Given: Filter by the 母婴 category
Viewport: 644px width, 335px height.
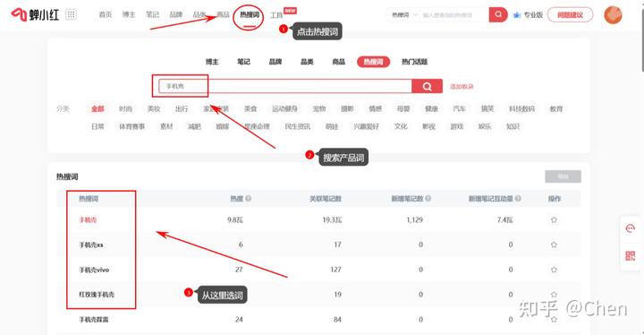Looking at the screenshot, I should click(403, 109).
